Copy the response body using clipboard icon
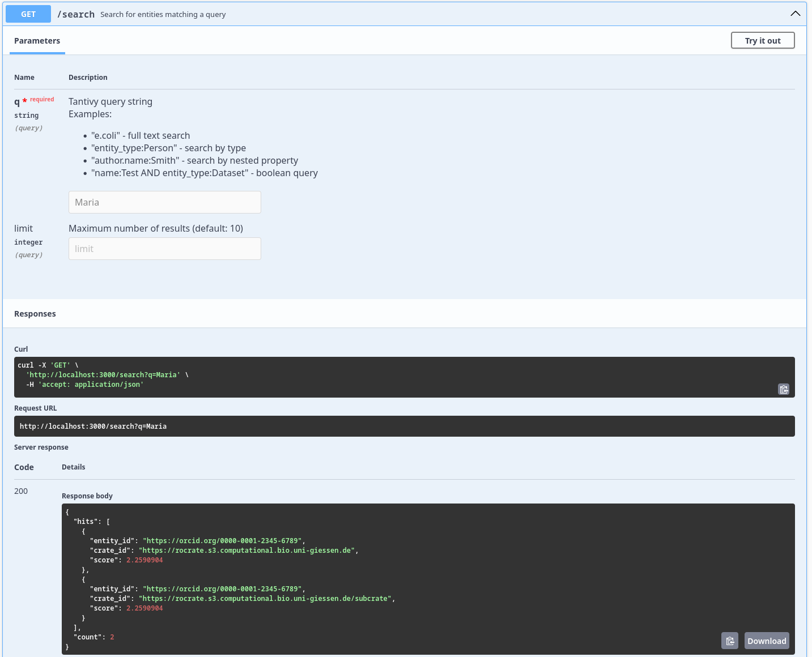 [730, 640]
